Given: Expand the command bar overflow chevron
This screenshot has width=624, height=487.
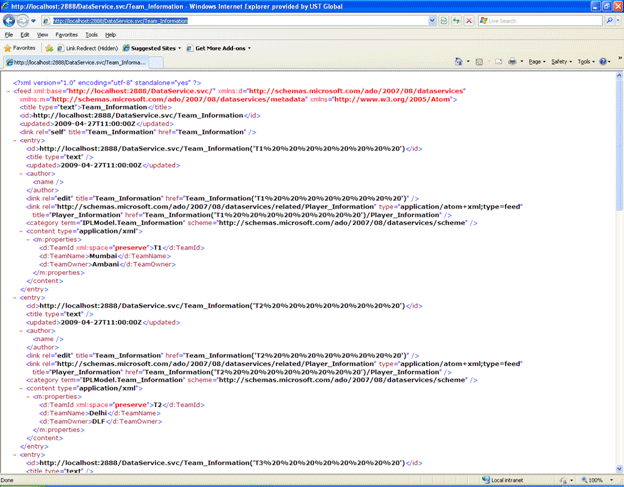Looking at the screenshot, I should tap(620, 58).
